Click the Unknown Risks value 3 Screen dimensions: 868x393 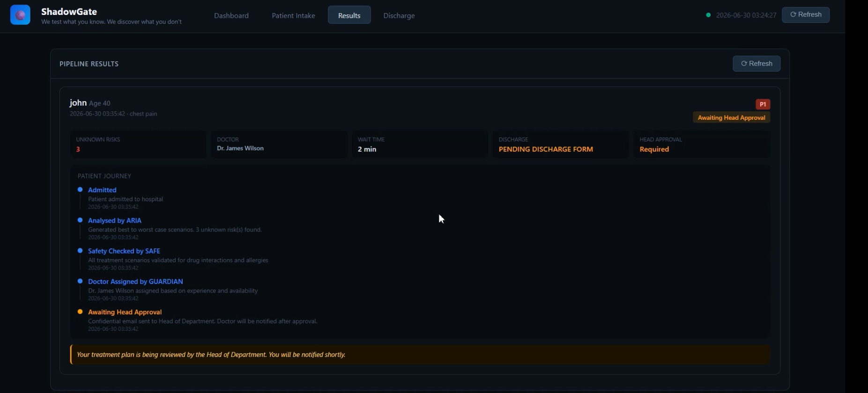pos(78,149)
